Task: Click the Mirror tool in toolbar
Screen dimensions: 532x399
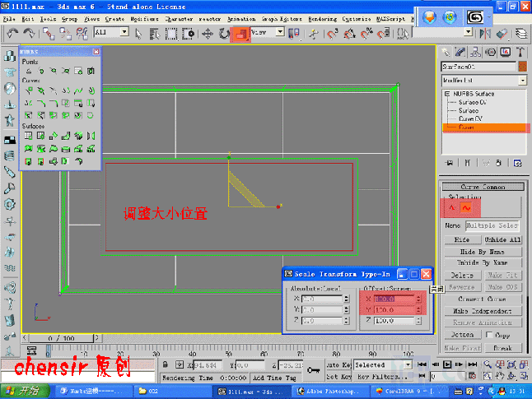Action: point(485,34)
